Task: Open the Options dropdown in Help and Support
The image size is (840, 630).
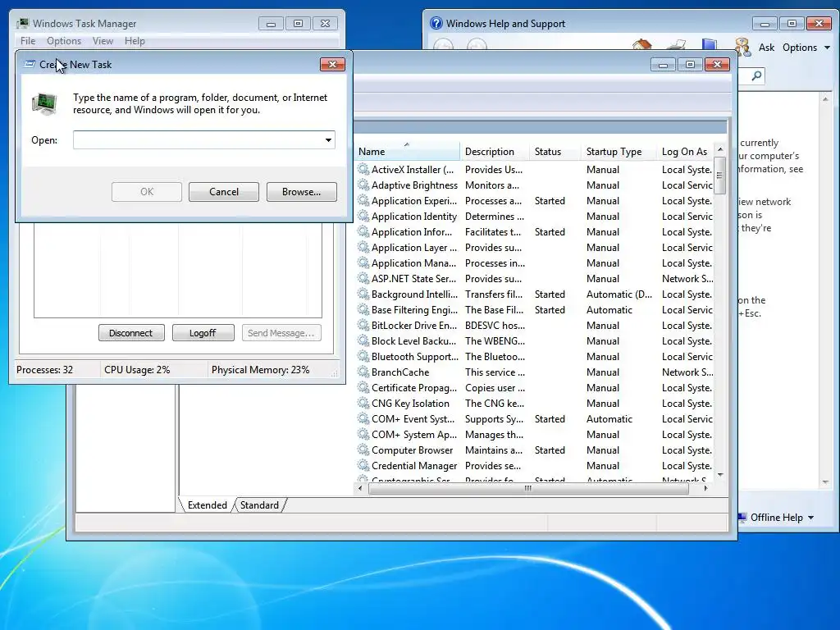Action: click(806, 47)
